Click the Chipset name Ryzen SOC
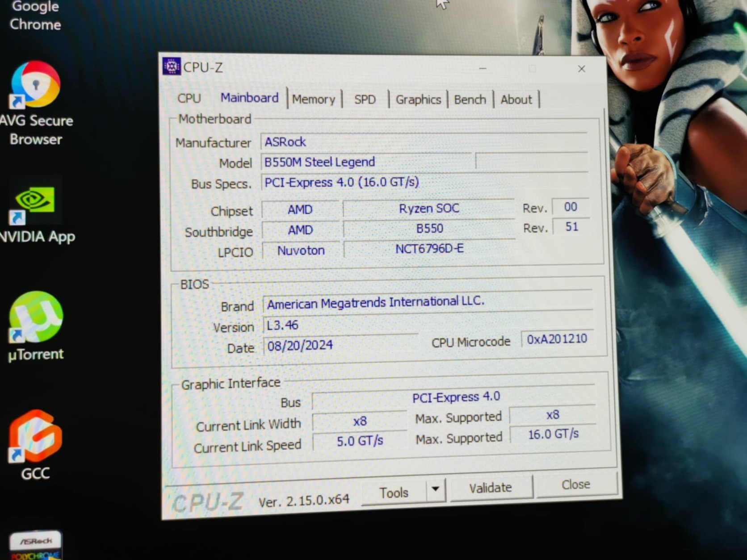The width and height of the screenshot is (747, 560). (429, 208)
